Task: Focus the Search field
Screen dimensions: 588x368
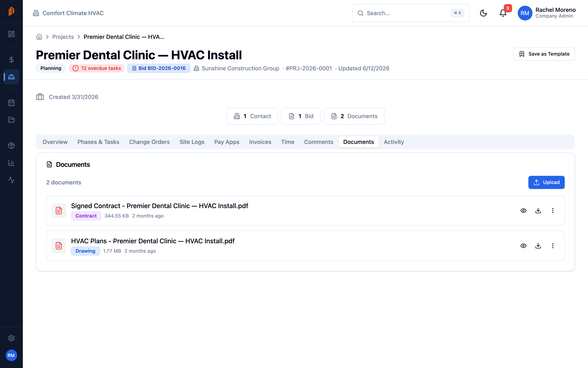Action: click(x=411, y=13)
